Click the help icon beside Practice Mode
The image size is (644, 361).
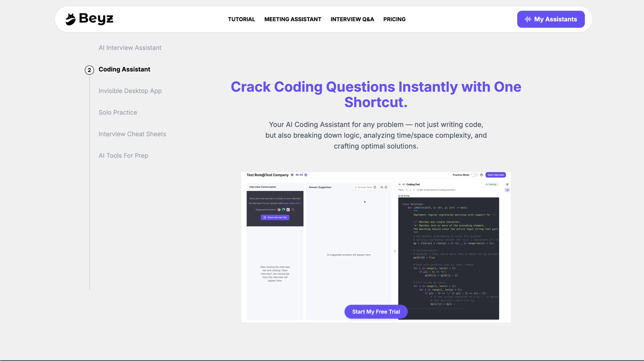(x=481, y=175)
